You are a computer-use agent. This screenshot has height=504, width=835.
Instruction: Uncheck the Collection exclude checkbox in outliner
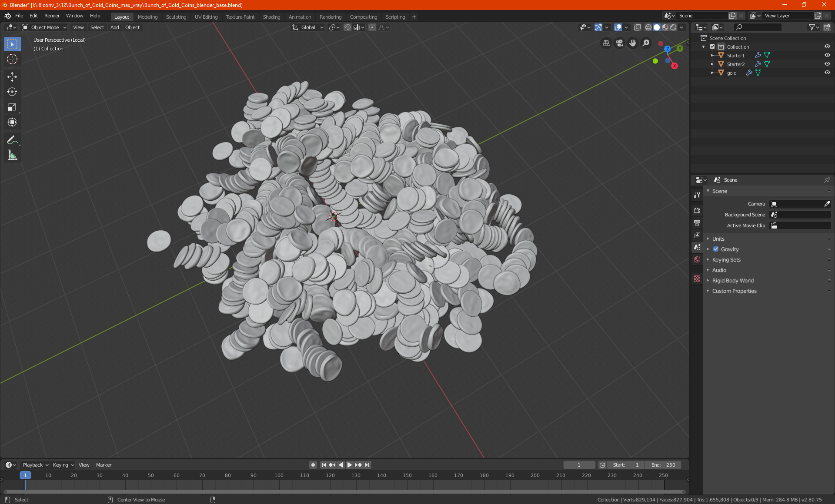[x=712, y=46]
